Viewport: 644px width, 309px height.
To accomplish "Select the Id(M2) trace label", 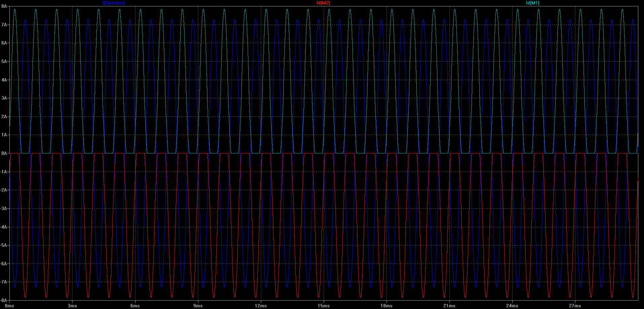I will (x=323, y=3).
